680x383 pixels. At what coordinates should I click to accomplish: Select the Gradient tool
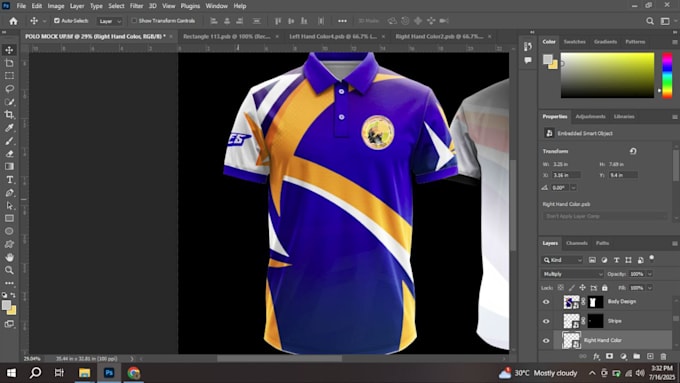9,167
